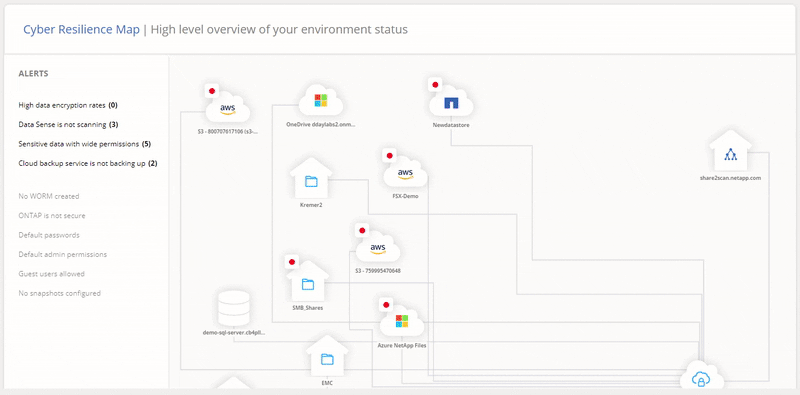Click the ALERTS heading

33,73
